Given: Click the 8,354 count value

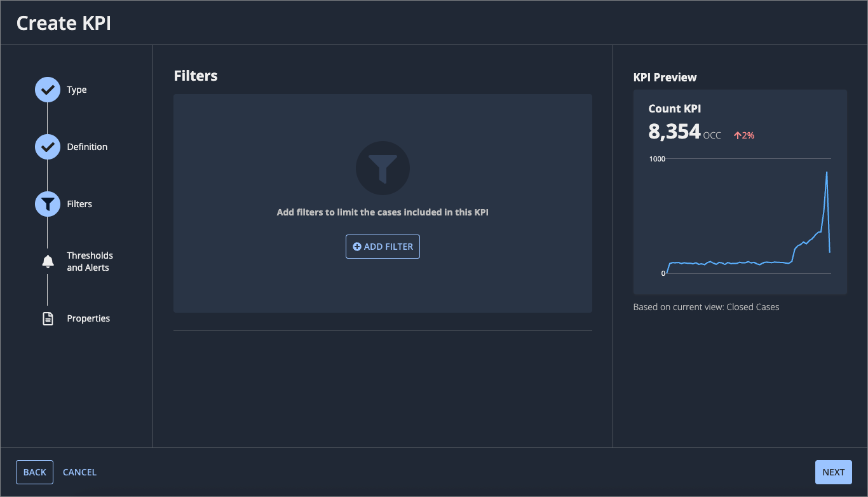Looking at the screenshot, I should click(674, 132).
